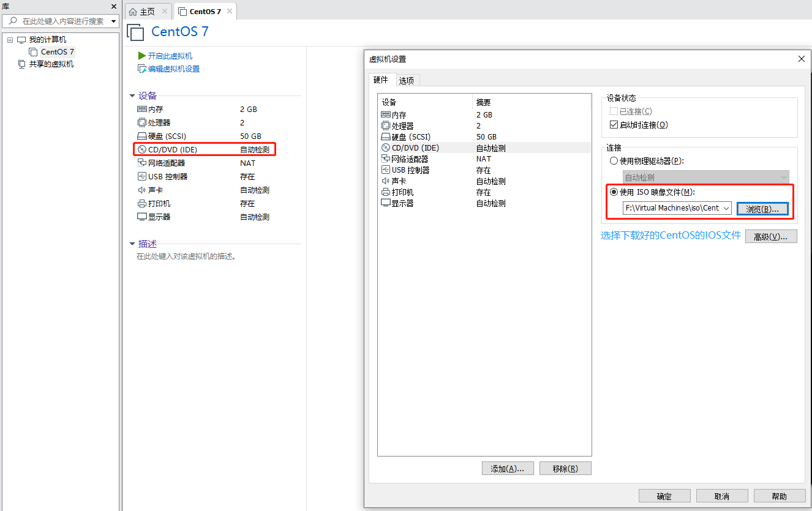Switch to the 选项 tab
The image size is (812, 511).
pyautogui.click(x=406, y=81)
